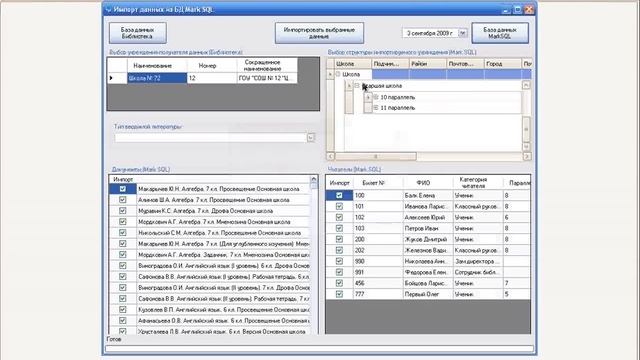Uncheck import for Макарычев Алгебра Просвещение Основная школа

pyautogui.click(x=122, y=189)
